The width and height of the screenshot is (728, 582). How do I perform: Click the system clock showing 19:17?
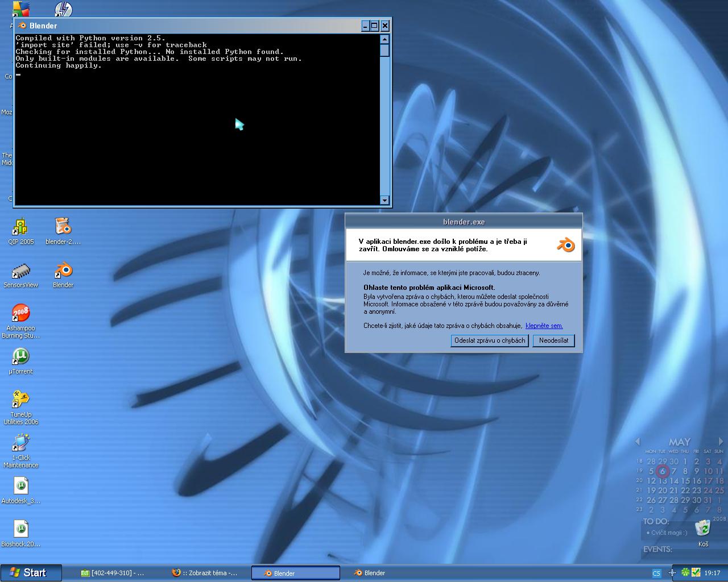click(x=712, y=573)
